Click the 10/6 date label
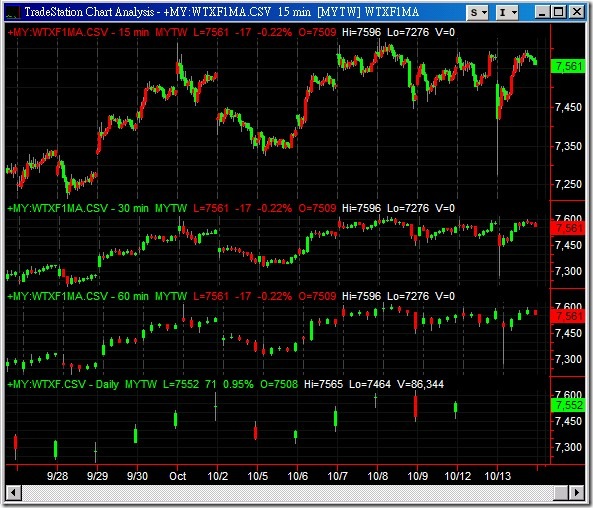The height and width of the screenshot is (508, 593). [298, 476]
